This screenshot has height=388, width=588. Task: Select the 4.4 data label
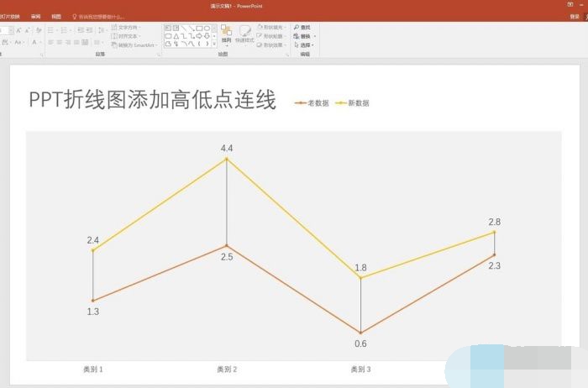(x=227, y=148)
